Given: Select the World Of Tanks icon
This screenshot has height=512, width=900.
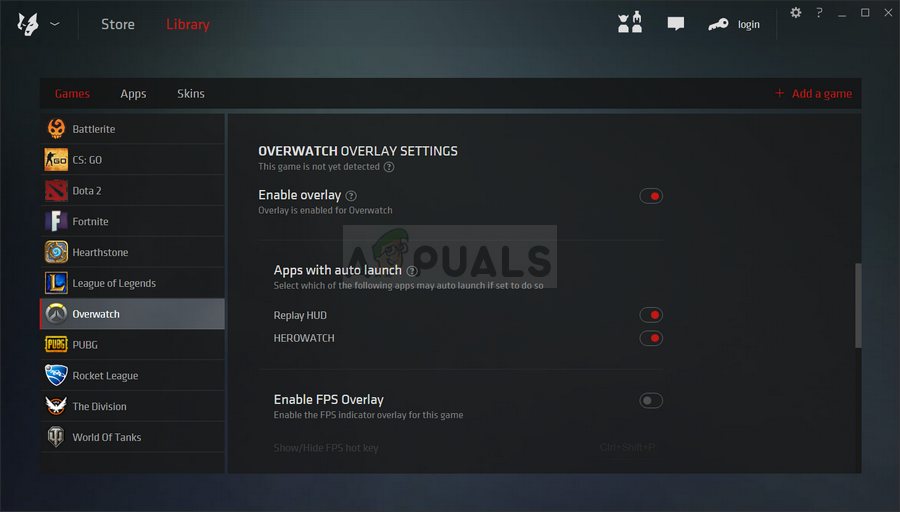Looking at the screenshot, I should pyautogui.click(x=56, y=437).
